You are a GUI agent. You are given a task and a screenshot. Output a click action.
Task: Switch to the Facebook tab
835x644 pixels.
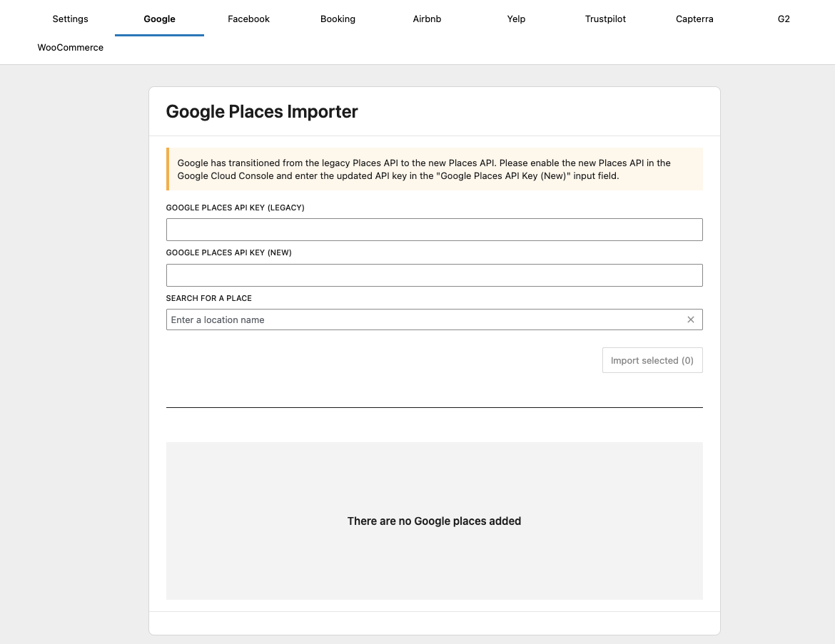click(x=248, y=19)
